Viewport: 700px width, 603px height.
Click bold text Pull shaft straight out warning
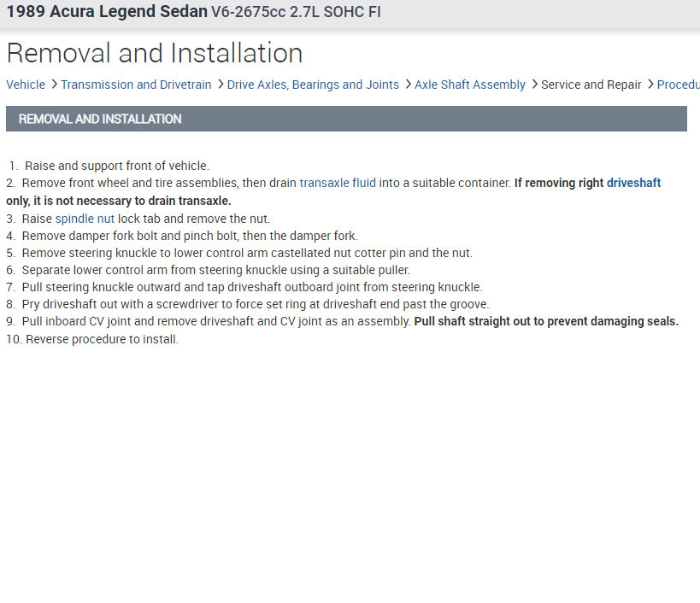click(546, 321)
